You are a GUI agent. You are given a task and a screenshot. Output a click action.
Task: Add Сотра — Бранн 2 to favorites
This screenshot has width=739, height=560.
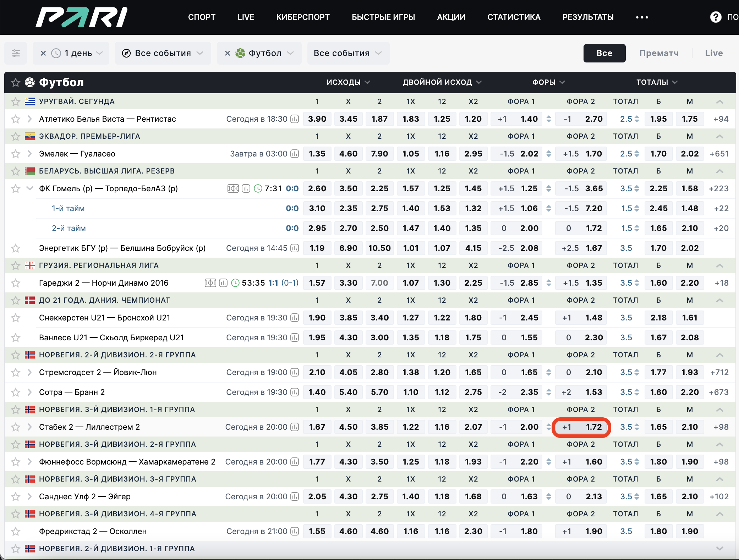[x=15, y=392]
